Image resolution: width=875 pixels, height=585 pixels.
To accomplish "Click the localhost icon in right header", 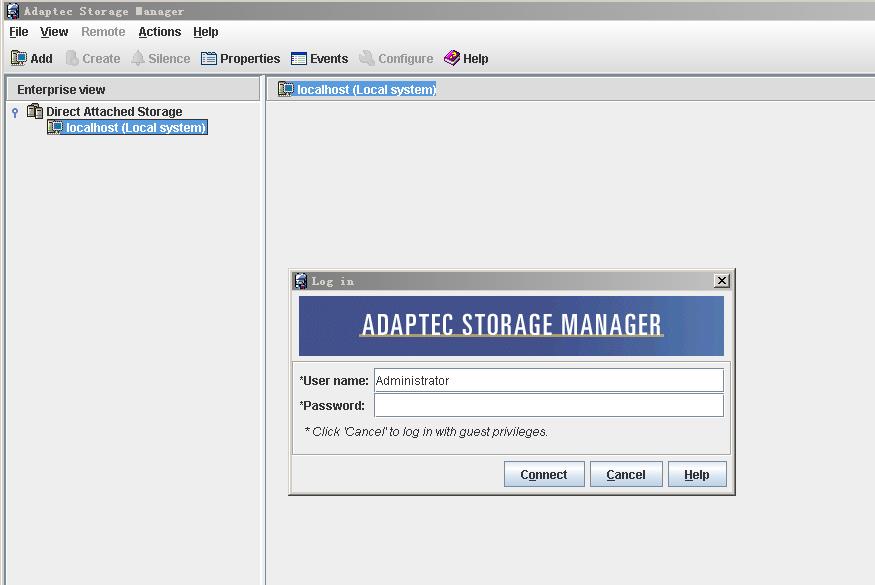I will pyautogui.click(x=286, y=89).
